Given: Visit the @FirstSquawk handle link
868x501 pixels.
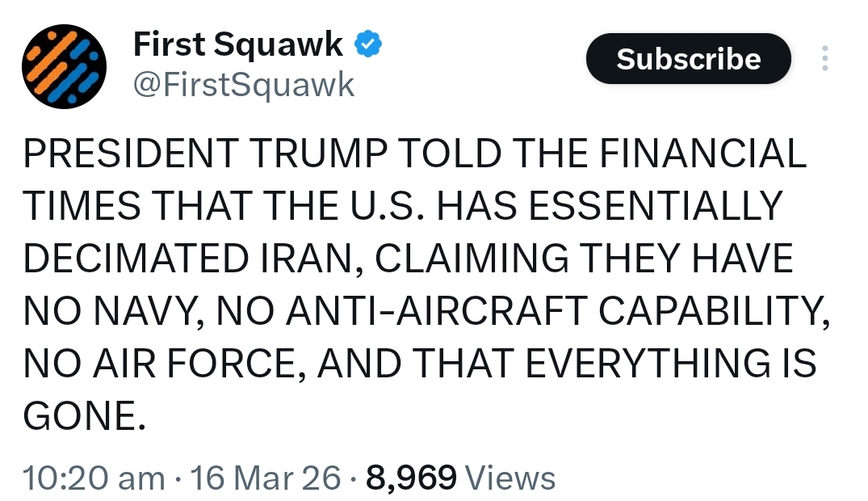Looking at the screenshot, I should [243, 83].
